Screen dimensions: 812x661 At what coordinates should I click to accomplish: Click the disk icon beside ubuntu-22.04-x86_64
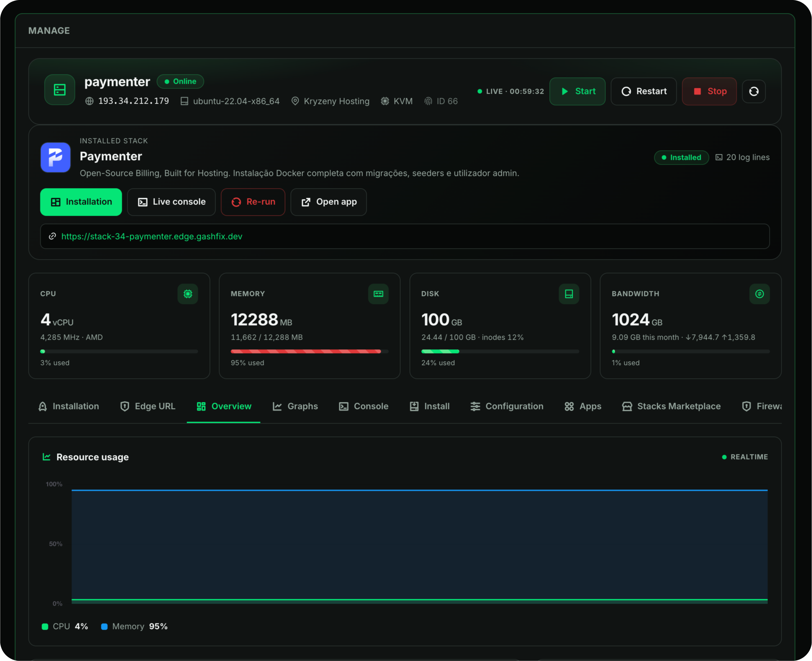point(184,101)
